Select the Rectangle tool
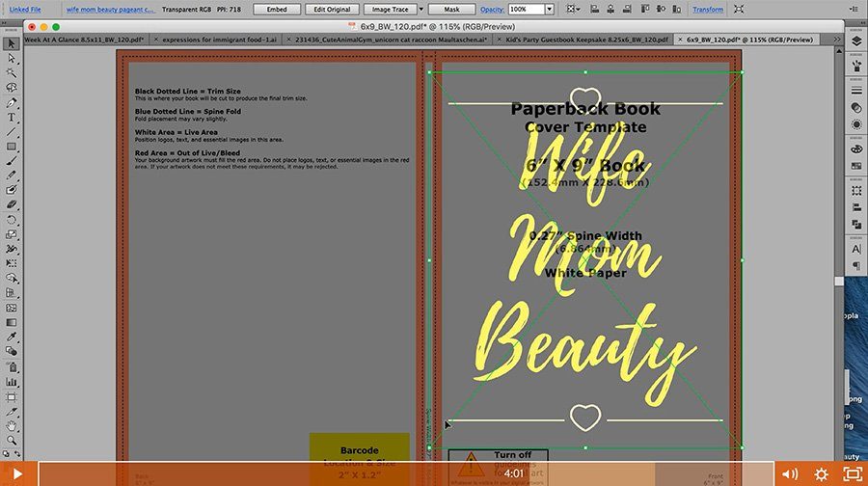The height and width of the screenshot is (486, 868). coord(11,147)
